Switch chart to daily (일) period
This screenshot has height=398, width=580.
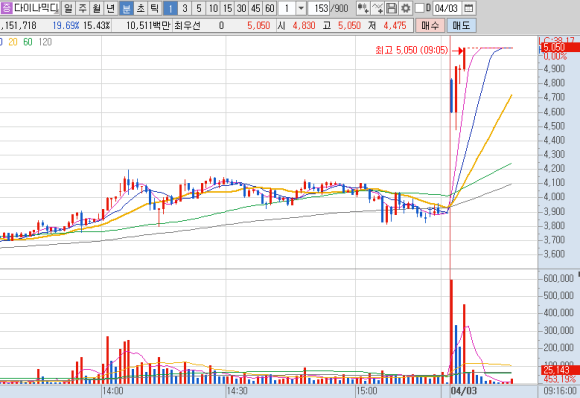68,8
